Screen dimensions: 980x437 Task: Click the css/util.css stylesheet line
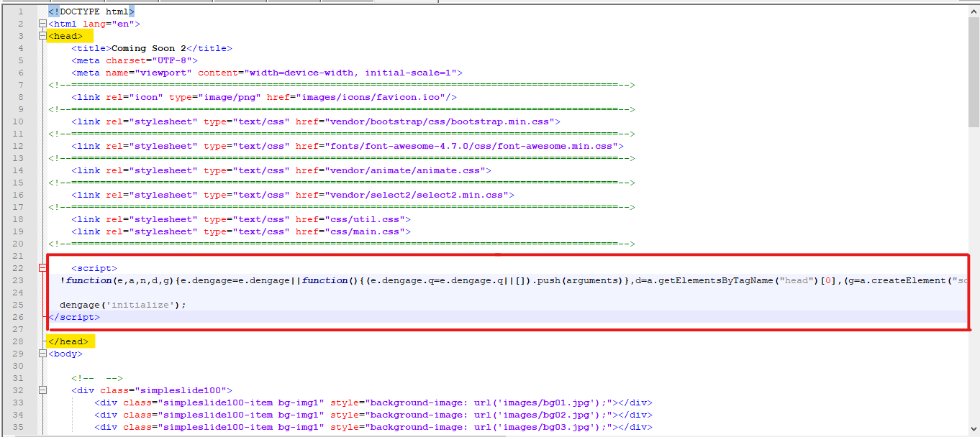(241, 219)
